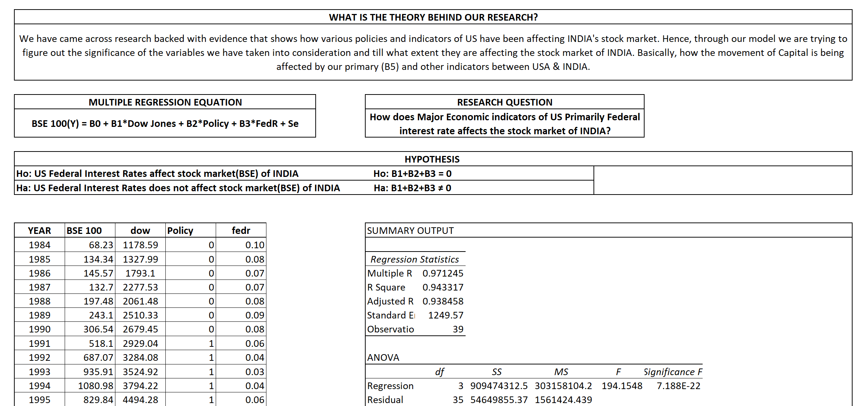Select the SUMMARY OUTPUT cell
Image resolution: width=868 pixels, height=406 pixels.
click(x=410, y=231)
